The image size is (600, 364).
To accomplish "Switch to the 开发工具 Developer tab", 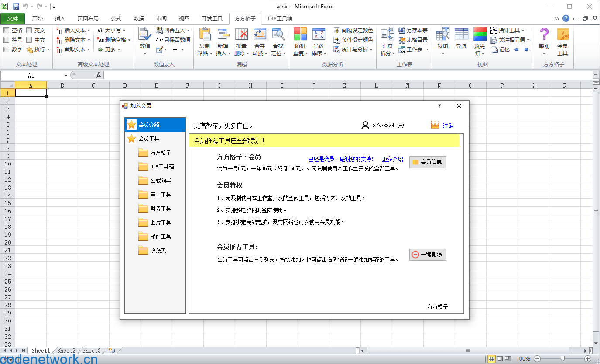I will pyautogui.click(x=212, y=18).
